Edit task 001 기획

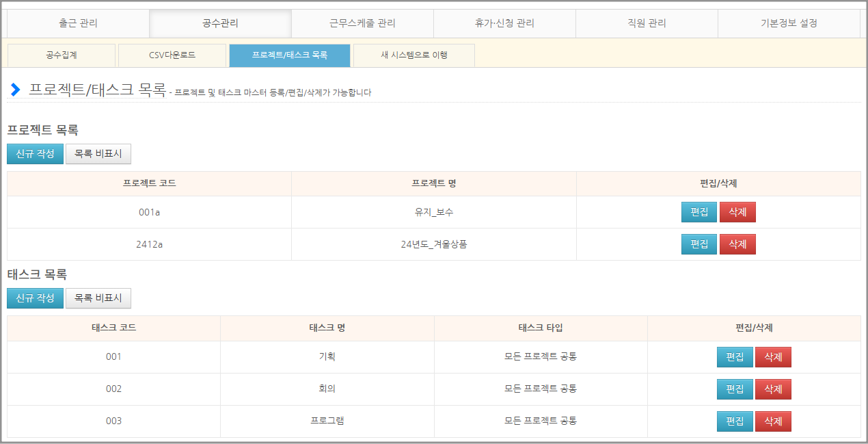tap(734, 357)
